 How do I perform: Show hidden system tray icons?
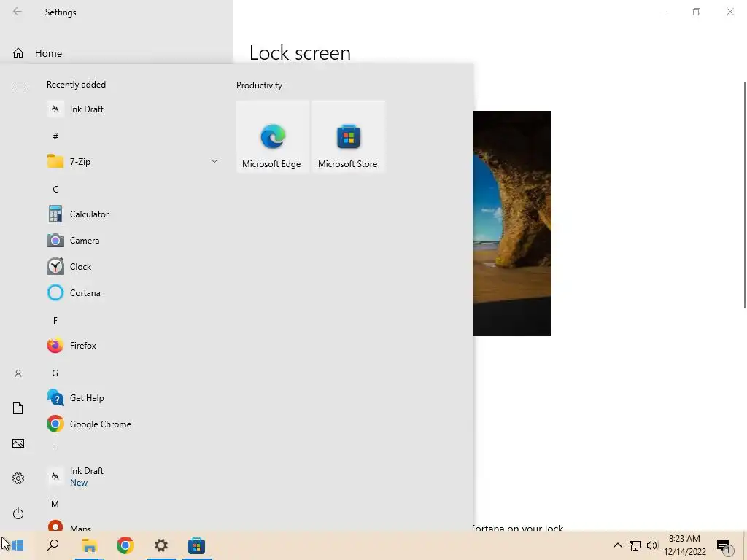(x=617, y=545)
